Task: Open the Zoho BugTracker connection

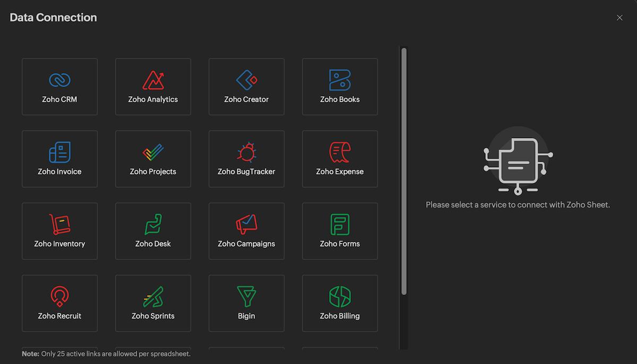Action: point(246,159)
